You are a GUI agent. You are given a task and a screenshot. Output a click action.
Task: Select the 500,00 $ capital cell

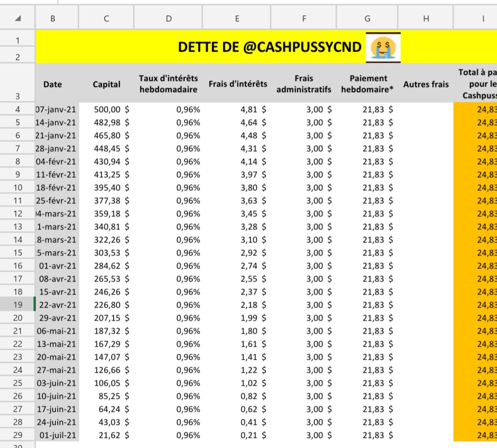click(x=107, y=109)
